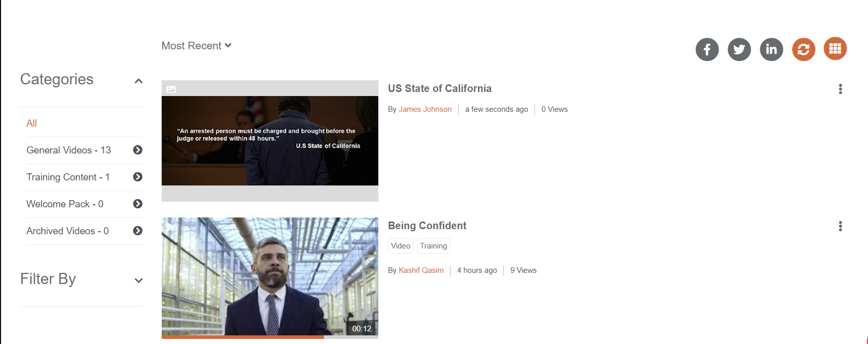This screenshot has width=868, height=344.
Task: Expand the Filter By section
Action: tap(138, 280)
